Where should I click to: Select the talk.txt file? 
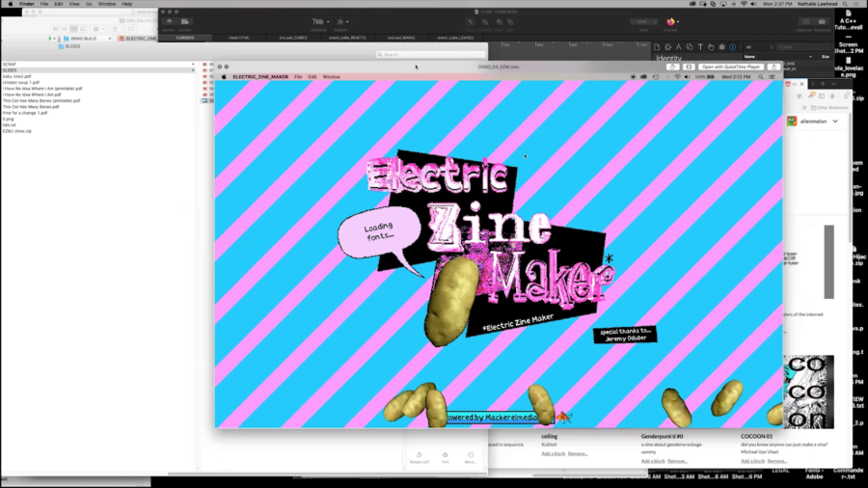pos(9,125)
